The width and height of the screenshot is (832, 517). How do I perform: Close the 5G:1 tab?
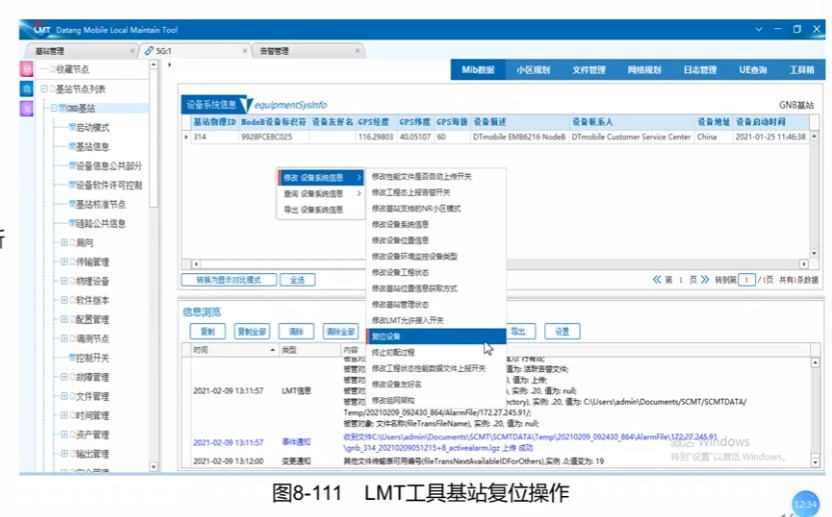tap(245, 50)
